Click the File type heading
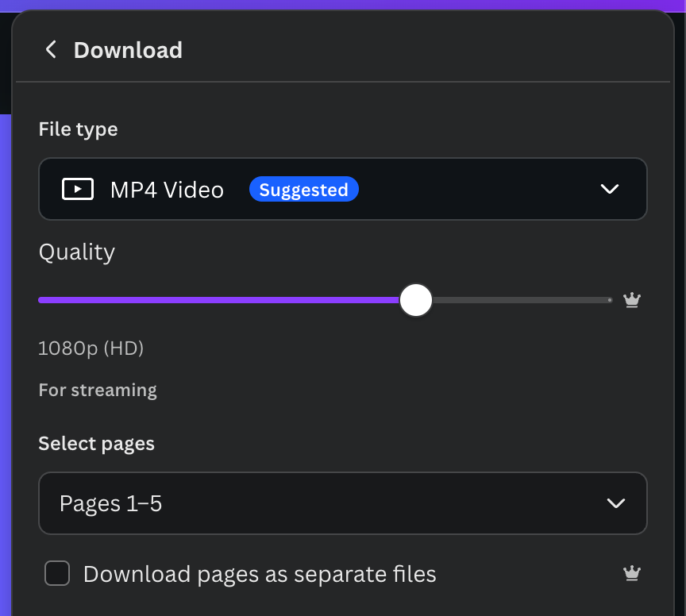This screenshot has height=616, width=686. [78, 129]
